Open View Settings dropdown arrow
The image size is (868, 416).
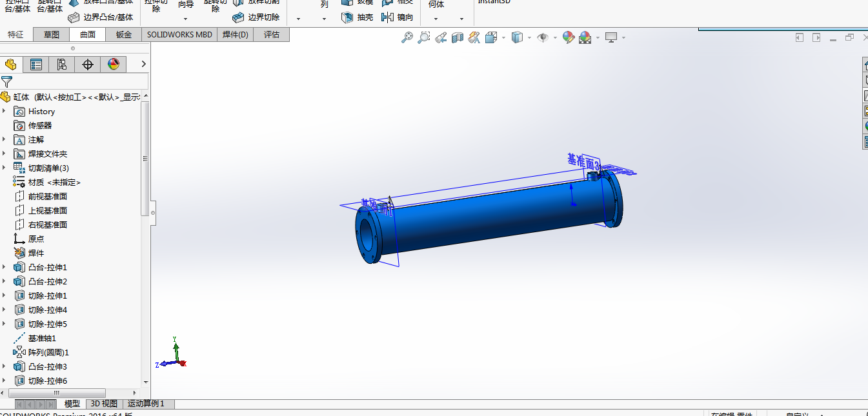pos(623,37)
